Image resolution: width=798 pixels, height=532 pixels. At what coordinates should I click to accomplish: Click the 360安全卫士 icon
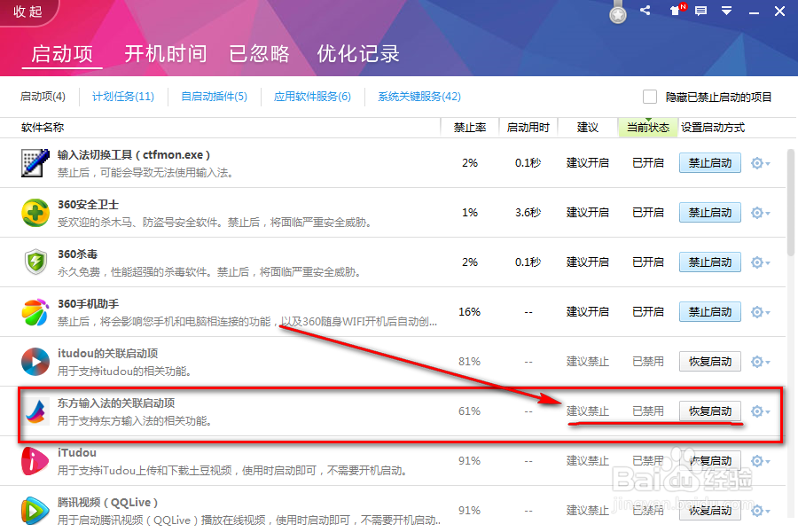[x=35, y=212]
